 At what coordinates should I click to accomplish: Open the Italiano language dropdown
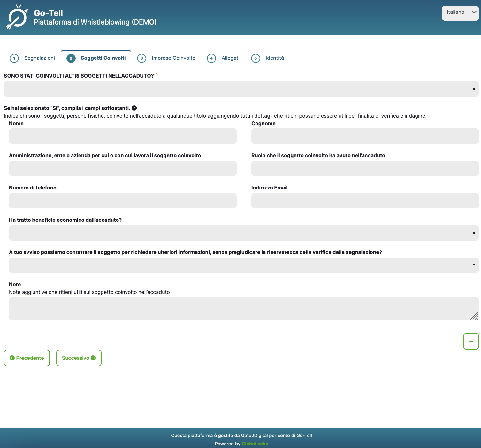pos(460,13)
